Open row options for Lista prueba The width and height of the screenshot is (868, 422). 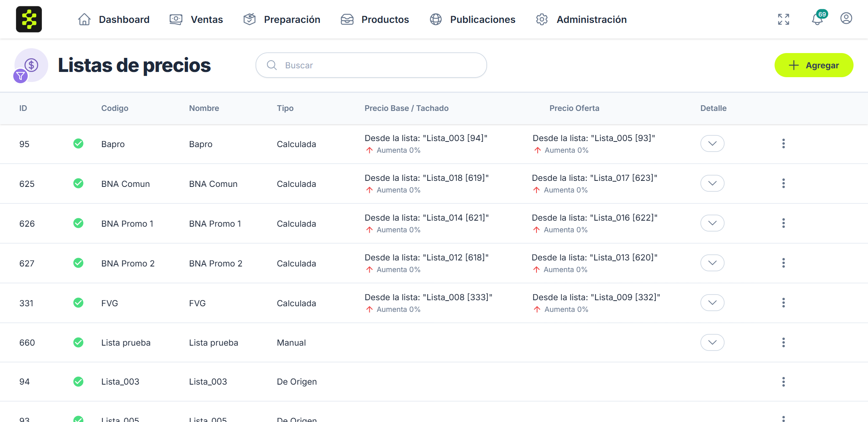click(784, 342)
